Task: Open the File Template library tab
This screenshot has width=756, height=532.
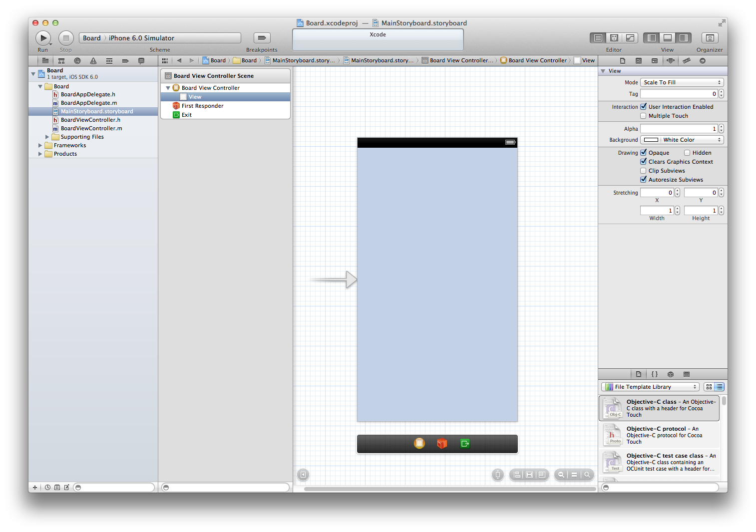Action: (639, 374)
